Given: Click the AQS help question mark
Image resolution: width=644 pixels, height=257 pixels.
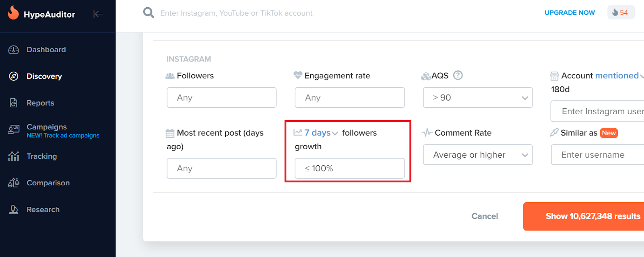Looking at the screenshot, I should coord(458,75).
